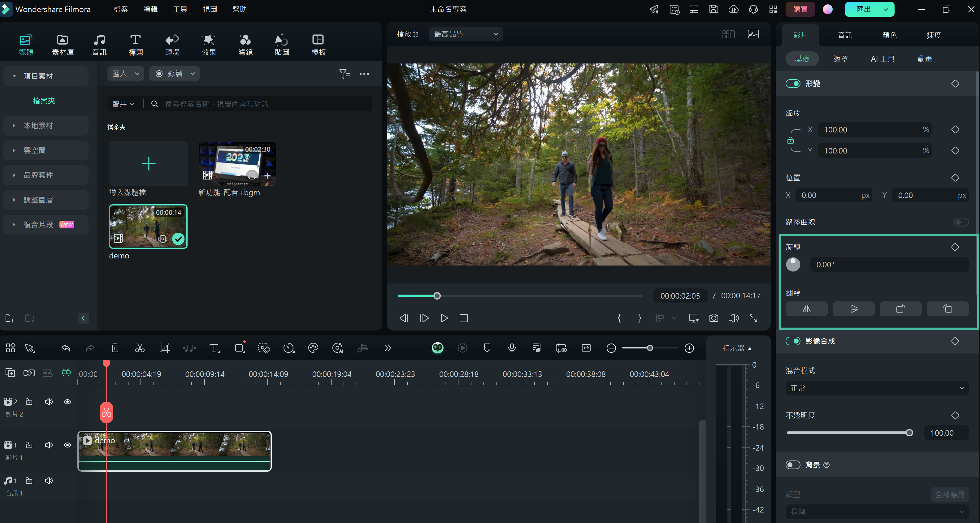Open the 模板 templates panel

(x=319, y=45)
